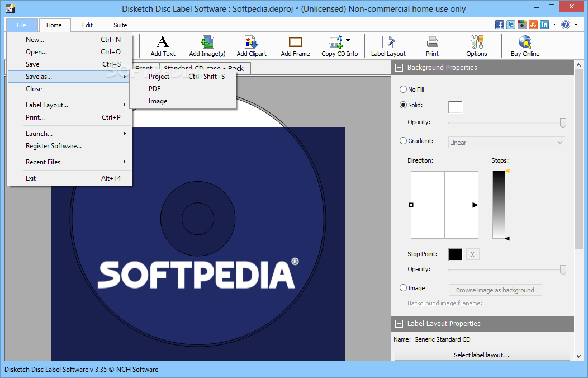
Task: Save as Project from submenu
Action: [183, 77]
